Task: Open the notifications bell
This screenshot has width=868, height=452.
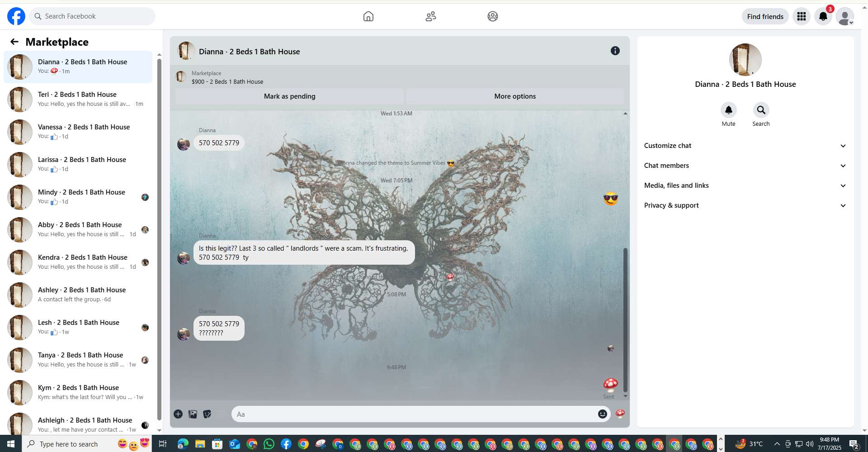Action: (823, 16)
